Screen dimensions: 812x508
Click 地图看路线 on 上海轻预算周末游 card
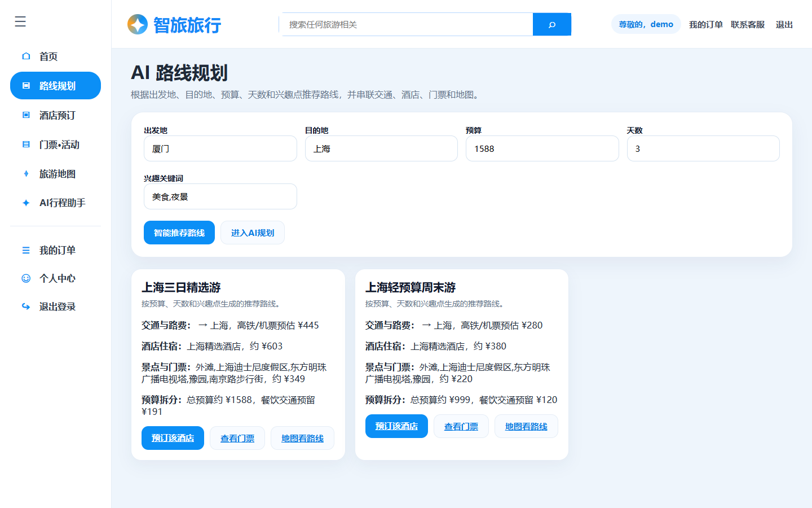point(526,426)
